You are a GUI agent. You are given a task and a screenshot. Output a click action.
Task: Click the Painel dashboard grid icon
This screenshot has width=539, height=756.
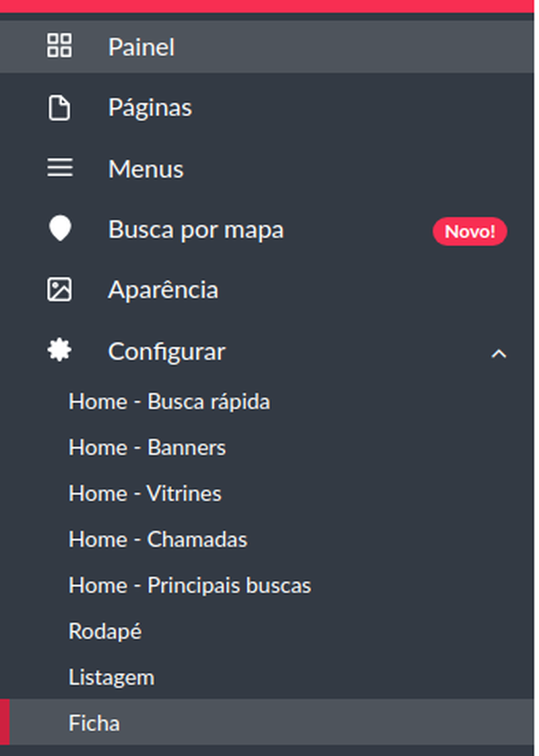[x=59, y=46]
